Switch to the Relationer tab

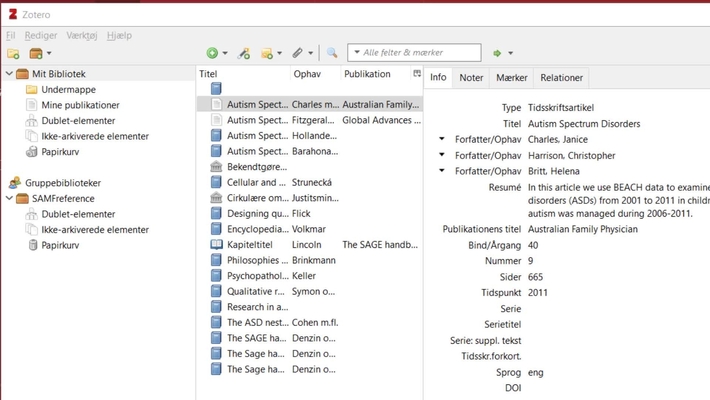pos(561,77)
